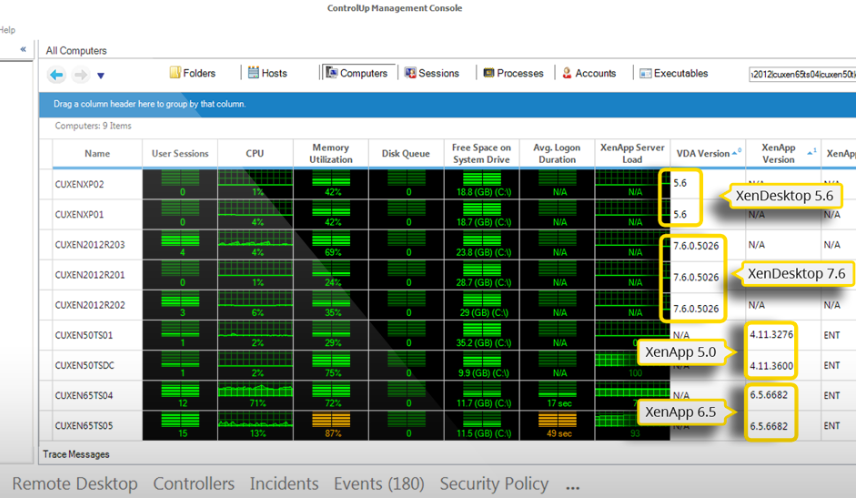Open the Events (180) tab
Viewport: 856px width, 498px height.
click(379, 483)
